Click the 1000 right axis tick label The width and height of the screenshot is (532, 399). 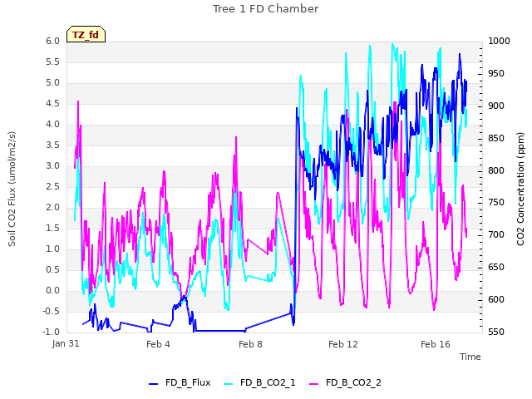[499, 41]
